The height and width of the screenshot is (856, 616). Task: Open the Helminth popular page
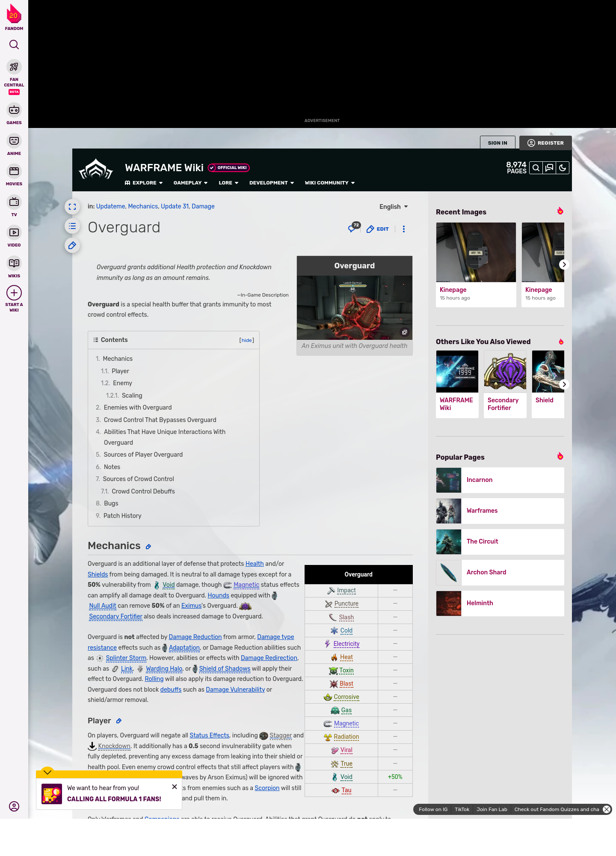coord(500,603)
